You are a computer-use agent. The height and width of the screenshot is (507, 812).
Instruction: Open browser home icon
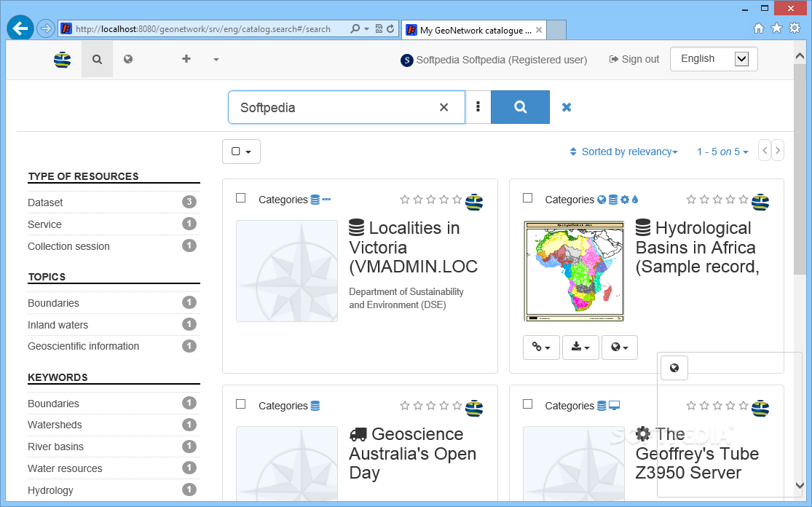(x=759, y=28)
